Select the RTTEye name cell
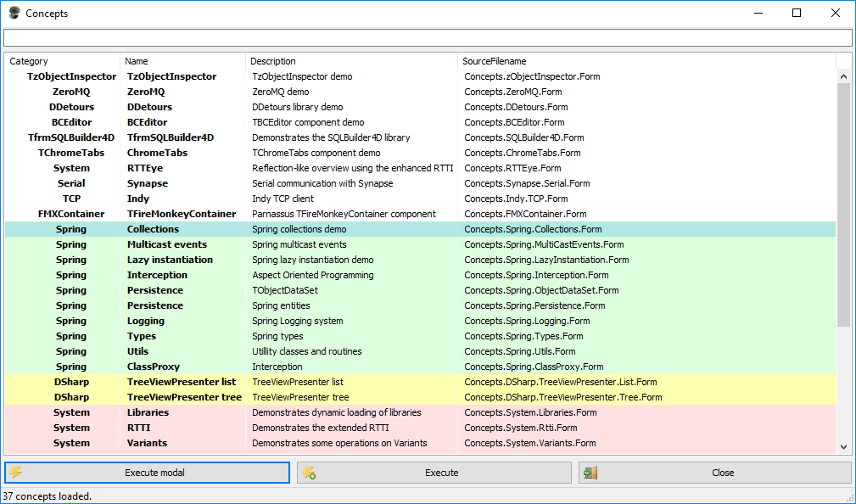 pos(145,168)
